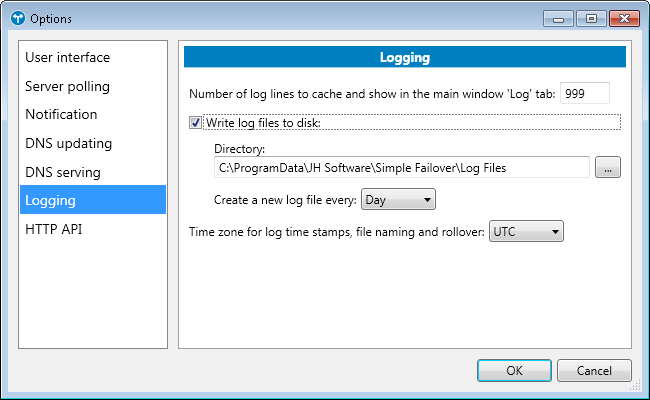Minimize the Options window
This screenshot has height=400, width=650.
click(557, 18)
